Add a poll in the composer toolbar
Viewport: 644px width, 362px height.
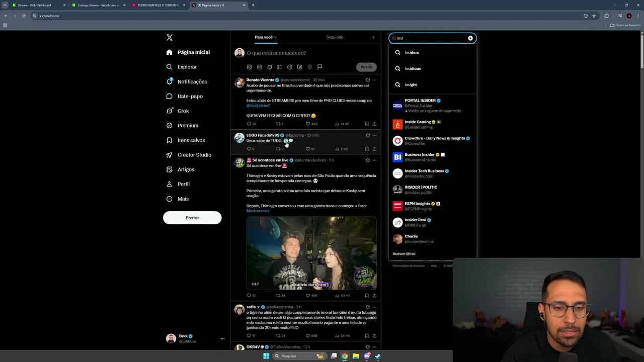pyautogui.click(x=280, y=67)
